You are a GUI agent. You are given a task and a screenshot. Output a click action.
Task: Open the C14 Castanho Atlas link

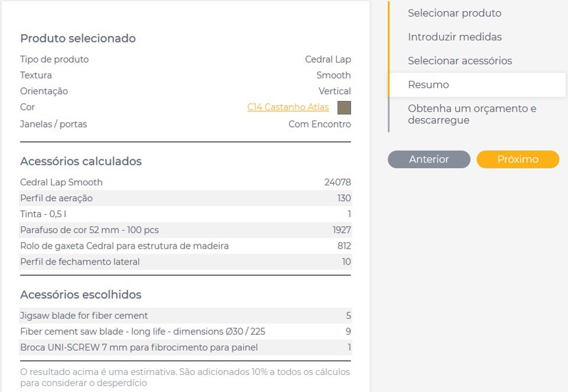[x=289, y=107]
